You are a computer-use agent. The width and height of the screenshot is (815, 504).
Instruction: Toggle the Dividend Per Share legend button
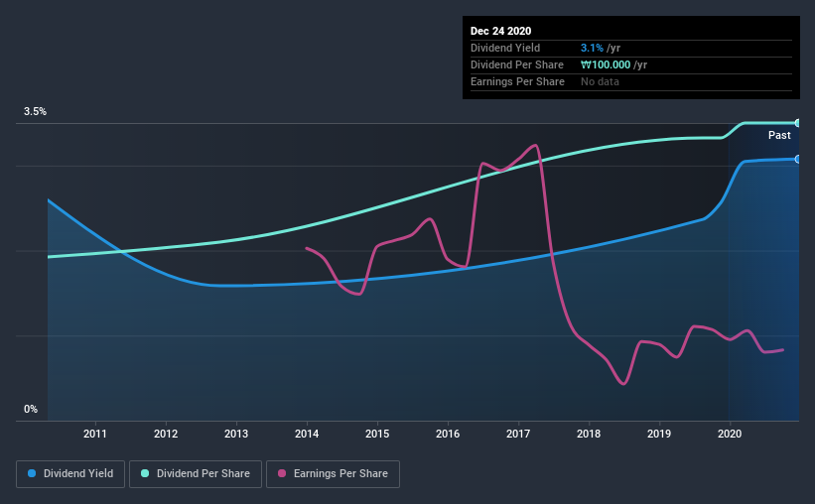[x=196, y=474]
